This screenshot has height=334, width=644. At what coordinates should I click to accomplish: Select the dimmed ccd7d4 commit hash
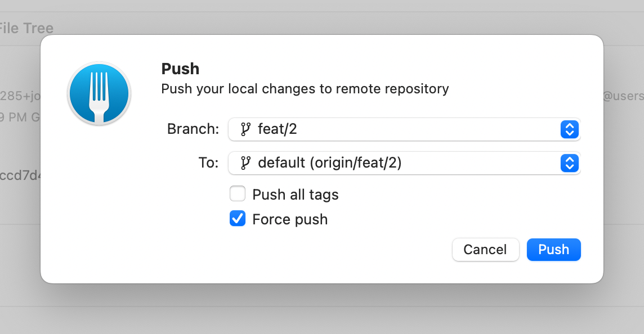pos(20,175)
